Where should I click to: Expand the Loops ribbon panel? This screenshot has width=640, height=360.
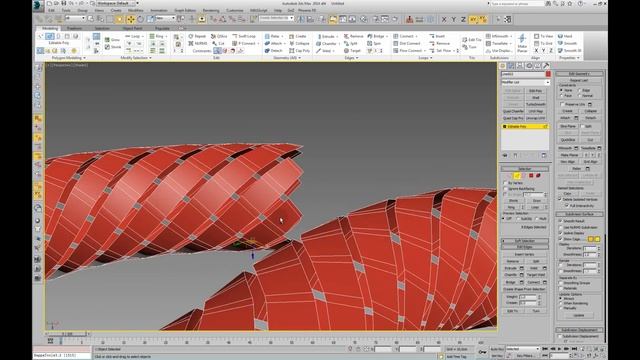425,58
